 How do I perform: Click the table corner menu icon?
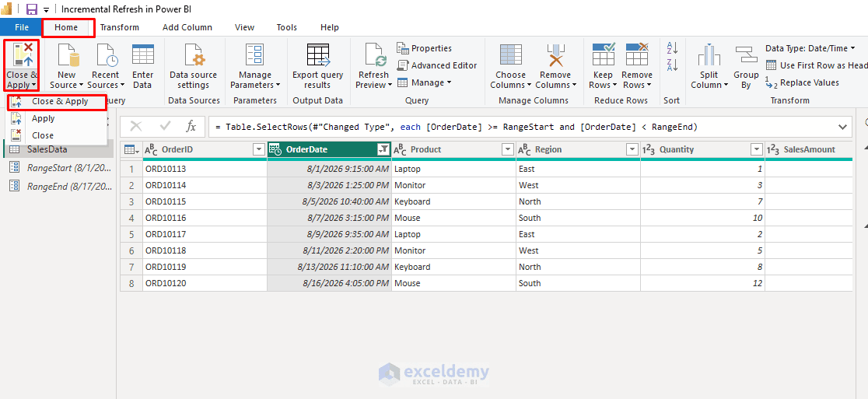(131, 149)
